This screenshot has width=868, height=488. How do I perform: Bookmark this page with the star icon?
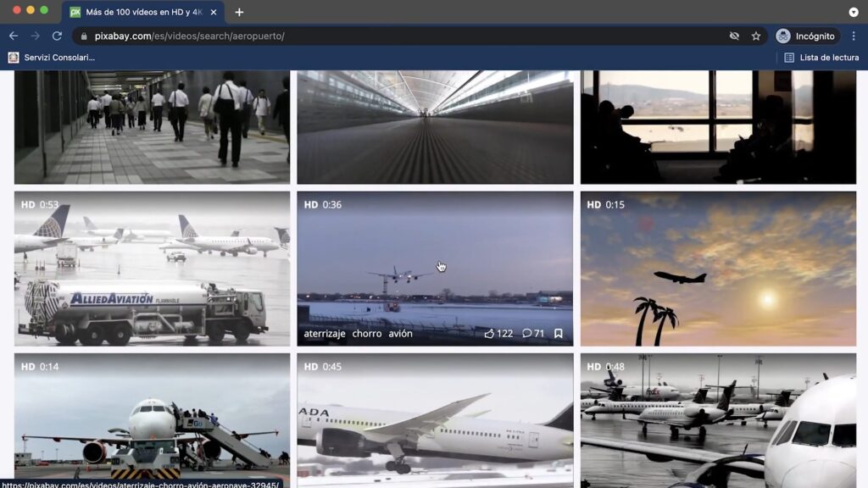coord(756,36)
